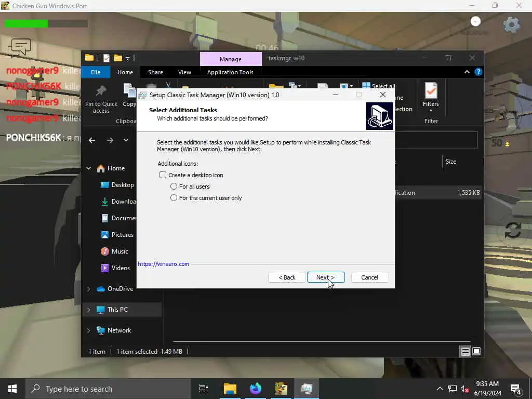Viewport: 532px width, 399px height.
Task: Click Properties quick access toolbar icon
Action: pyautogui.click(x=107, y=58)
